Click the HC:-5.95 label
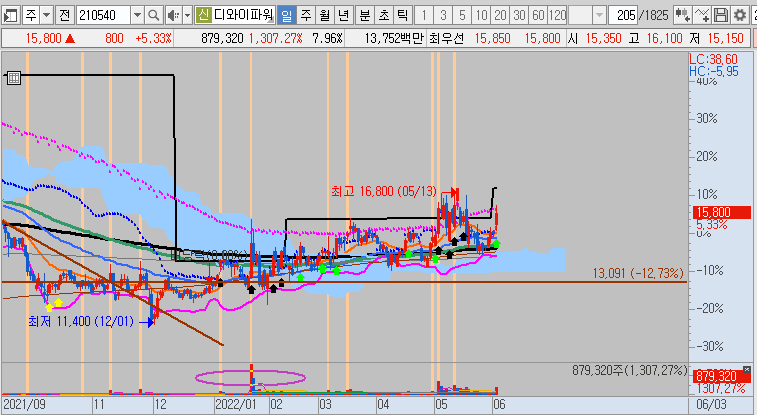Screen dimensions: 757x415 [714, 71]
